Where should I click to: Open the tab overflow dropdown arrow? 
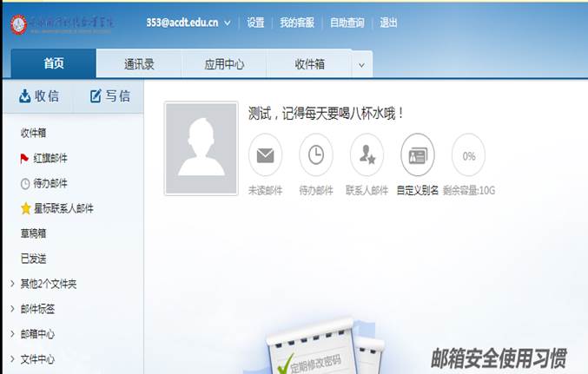(362, 65)
